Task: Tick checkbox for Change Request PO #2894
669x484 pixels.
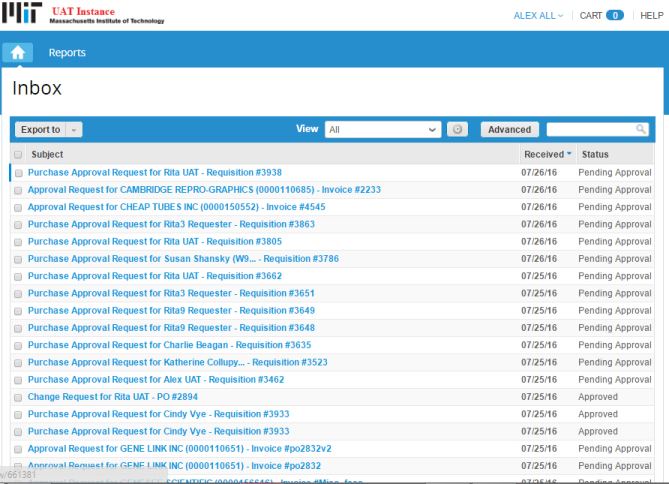Action: 18,397
